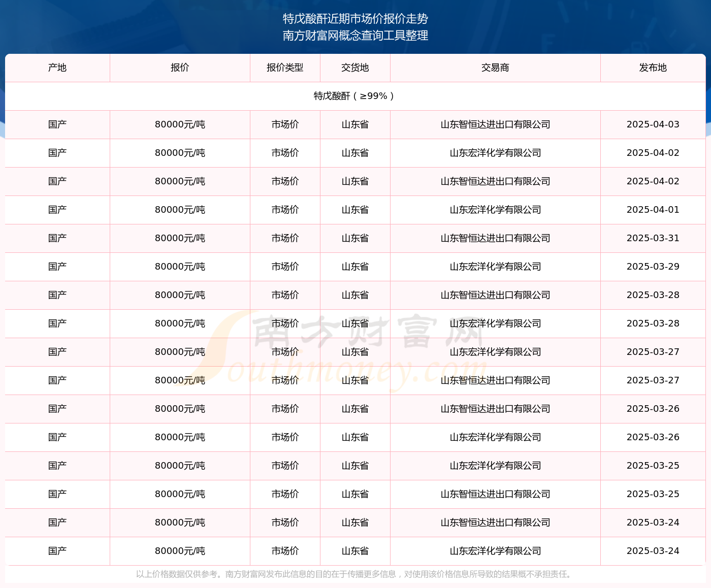Click the 80000元/吨 price in the 2025-04-01 row
This screenshot has width=711, height=588.
point(180,210)
